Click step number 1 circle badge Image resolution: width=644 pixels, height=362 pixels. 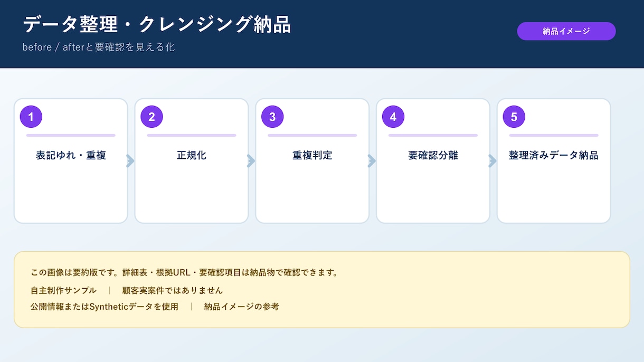[31, 117]
